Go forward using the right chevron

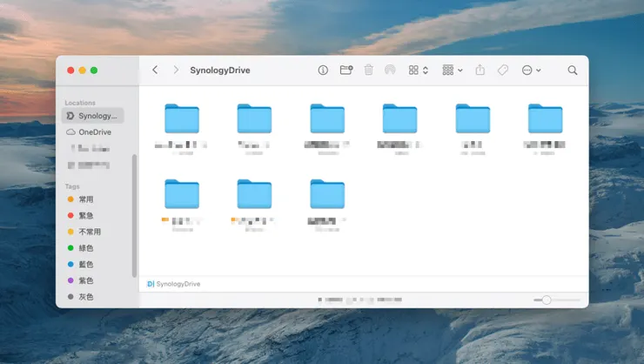point(176,71)
